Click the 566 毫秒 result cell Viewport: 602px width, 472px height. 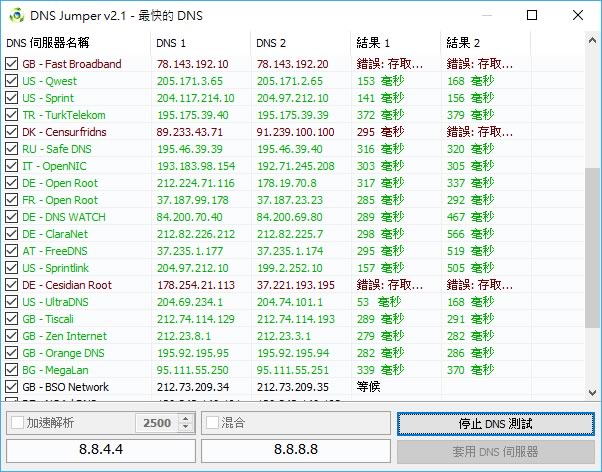point(470,234)
